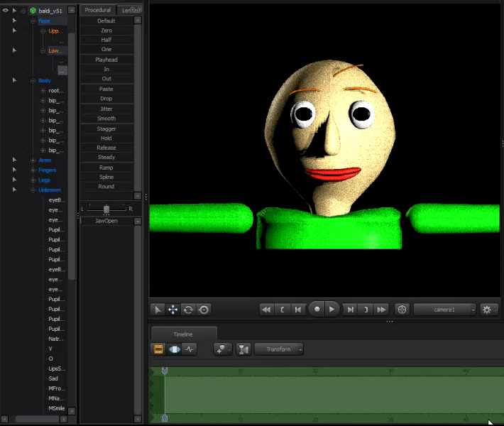Click the tree panel horizontal scrollbar
The width and height of the screenshot is (504, 426).
pyautogui.click(x=38, y=419)
